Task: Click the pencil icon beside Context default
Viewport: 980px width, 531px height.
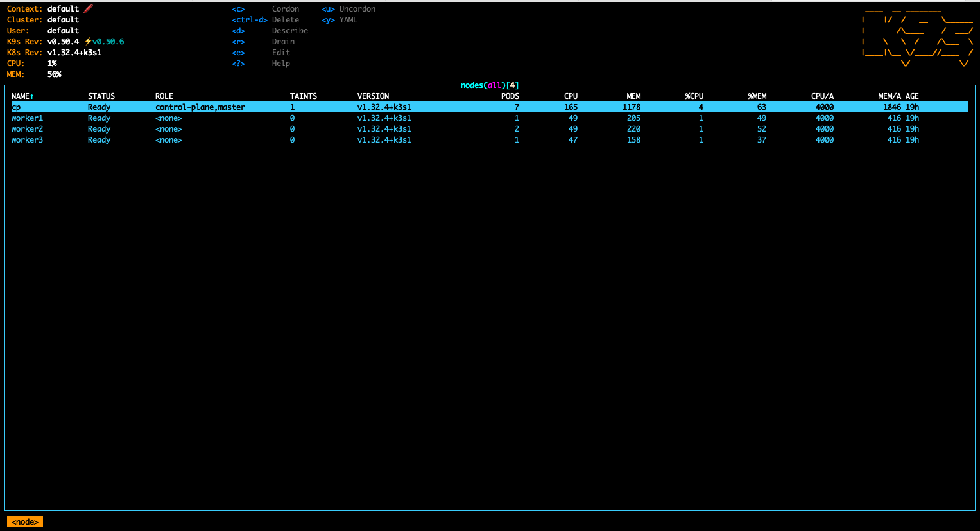Action: (x=88, y=9)
